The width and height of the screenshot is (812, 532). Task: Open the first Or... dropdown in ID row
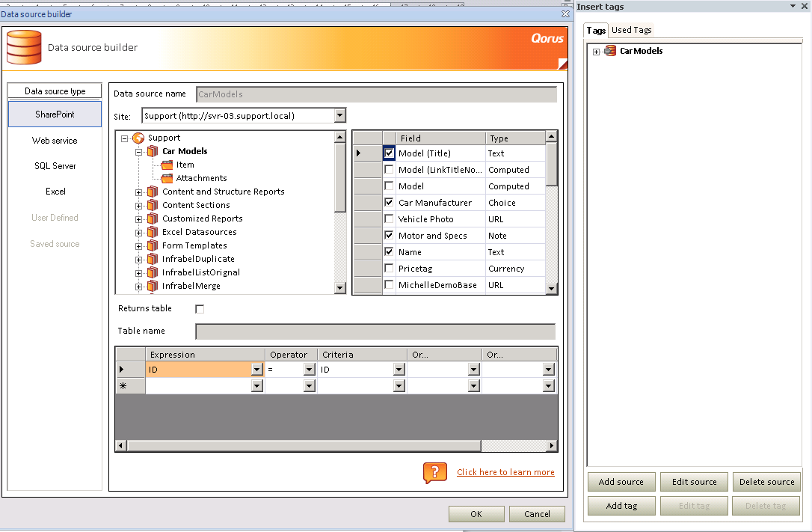(x=474, y=370)
